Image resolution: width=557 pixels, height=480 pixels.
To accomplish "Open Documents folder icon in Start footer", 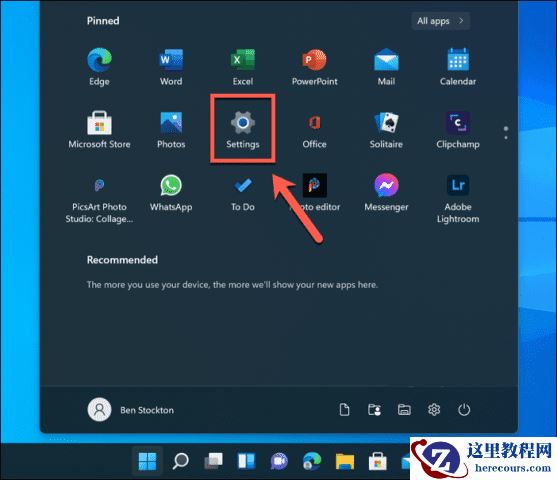I will pyautogui.click(x=344, y=410).
